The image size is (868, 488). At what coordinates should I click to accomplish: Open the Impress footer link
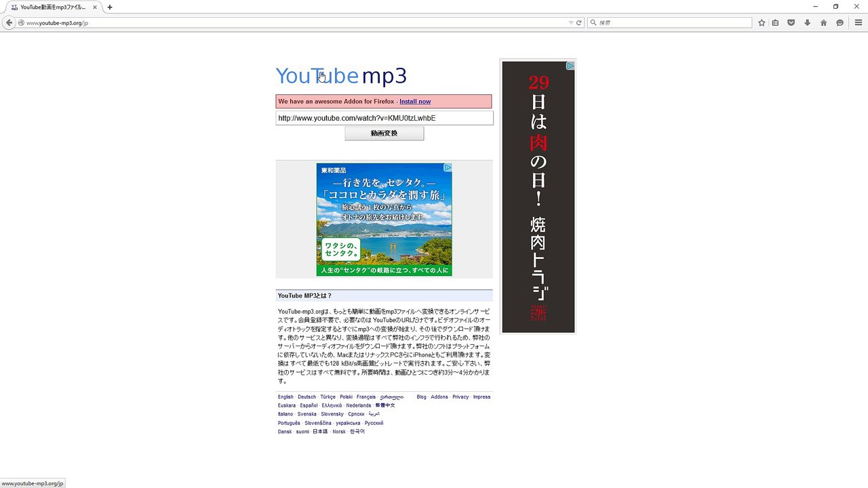[481, 397]
